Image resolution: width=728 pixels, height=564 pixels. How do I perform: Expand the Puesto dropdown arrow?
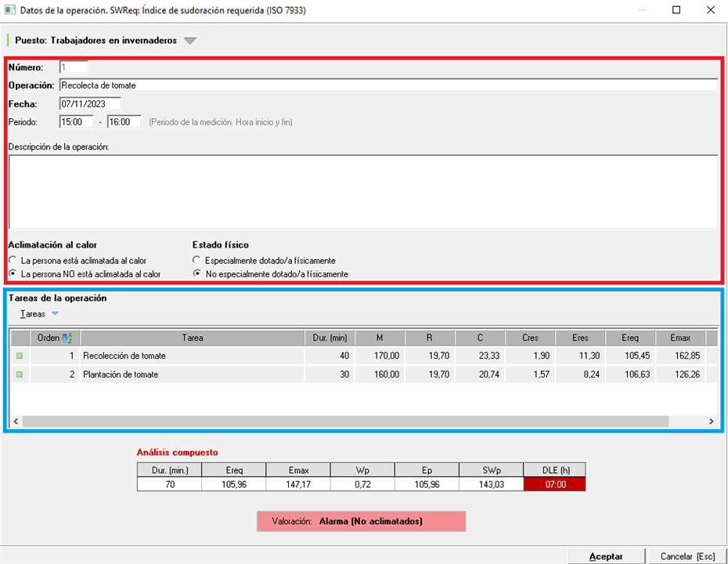click(190, 41)
